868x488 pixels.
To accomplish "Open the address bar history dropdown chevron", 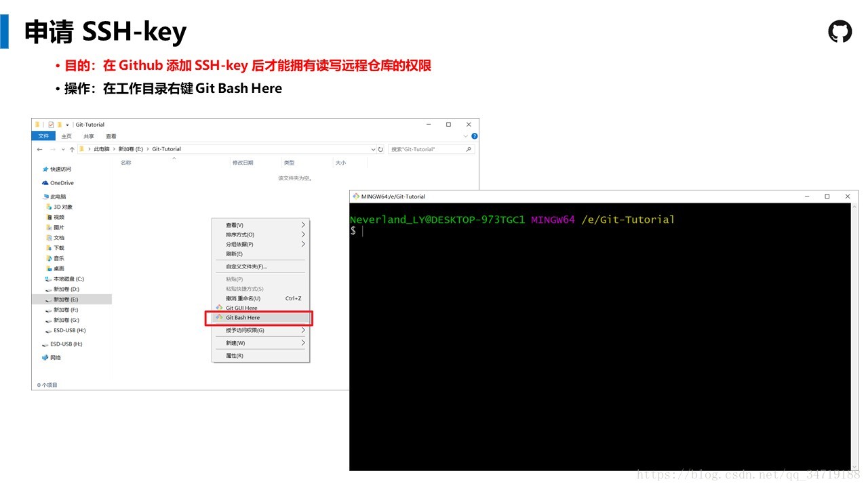I will pyautogui.click(x=373, y=149).
